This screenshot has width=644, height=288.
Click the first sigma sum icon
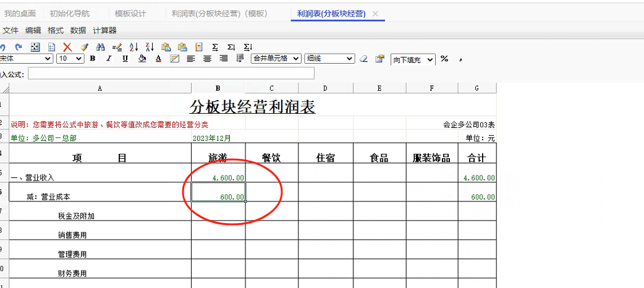[215, 47]
